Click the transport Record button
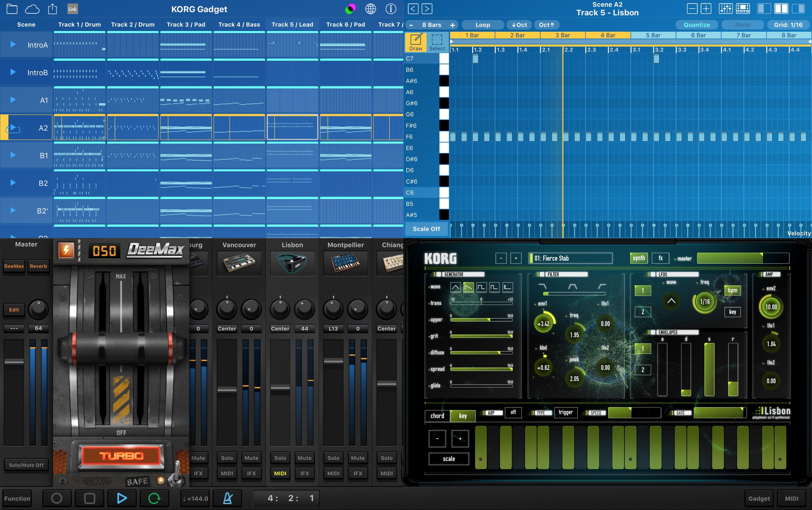 coord(57,498)
